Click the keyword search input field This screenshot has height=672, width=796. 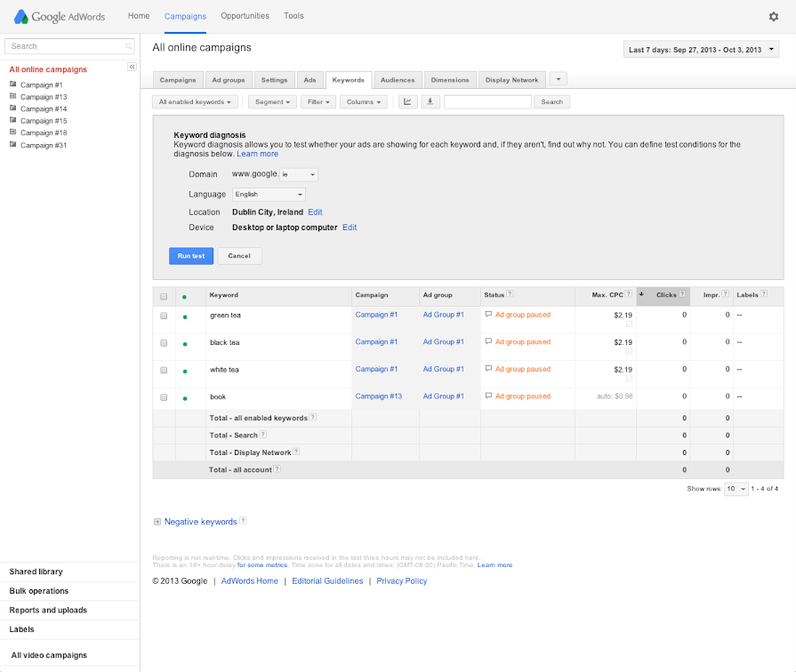(x=487, y=102)
